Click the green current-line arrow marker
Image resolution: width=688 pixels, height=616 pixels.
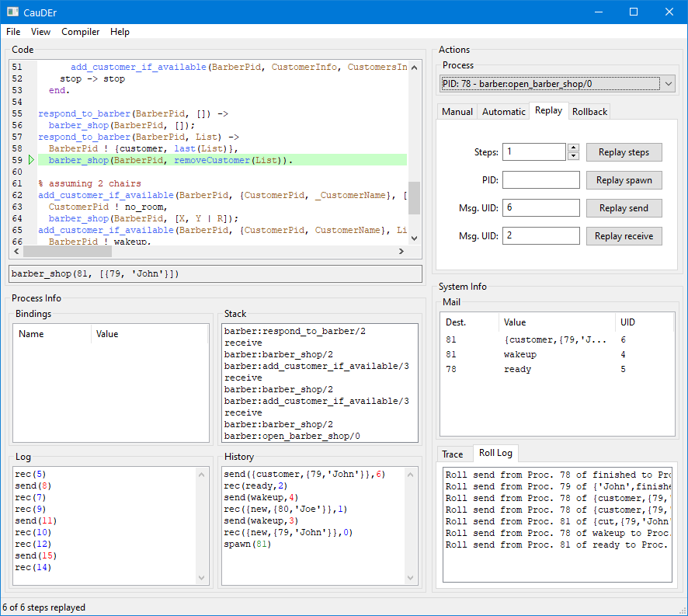coord(31,160)
